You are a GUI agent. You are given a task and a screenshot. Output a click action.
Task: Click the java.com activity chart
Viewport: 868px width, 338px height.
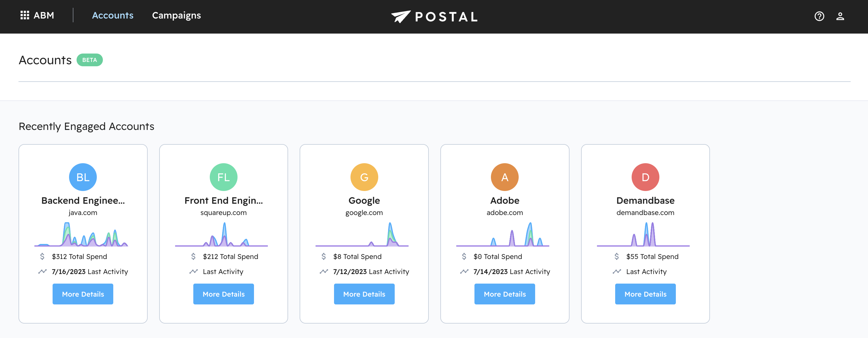(x=81, y=235)
